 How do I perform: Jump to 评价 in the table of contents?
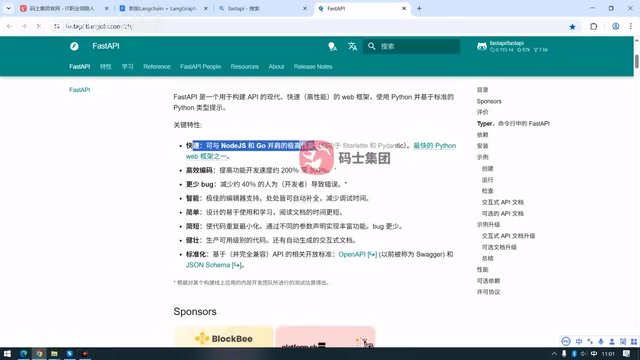(x=482, y=112)
